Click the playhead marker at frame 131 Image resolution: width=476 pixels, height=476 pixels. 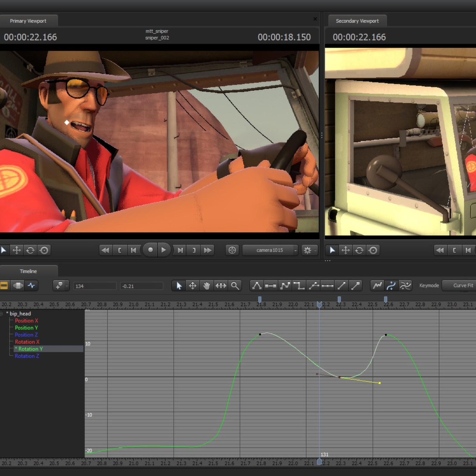pyautogui.click(x=320, y=461)
